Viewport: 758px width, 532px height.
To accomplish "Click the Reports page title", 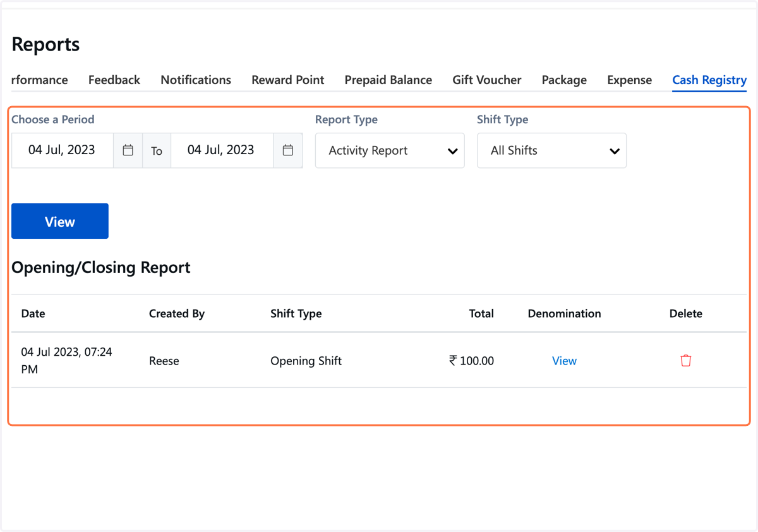I will (45, 45).
